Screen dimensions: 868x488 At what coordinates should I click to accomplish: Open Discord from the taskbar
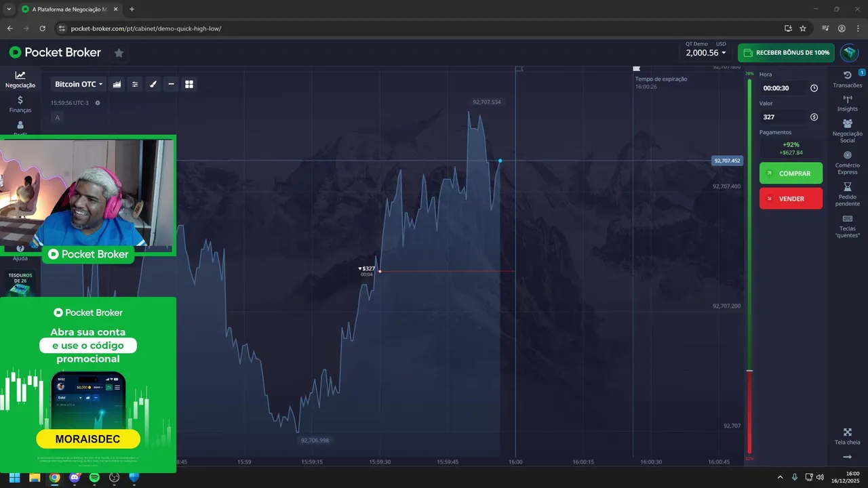75,477
